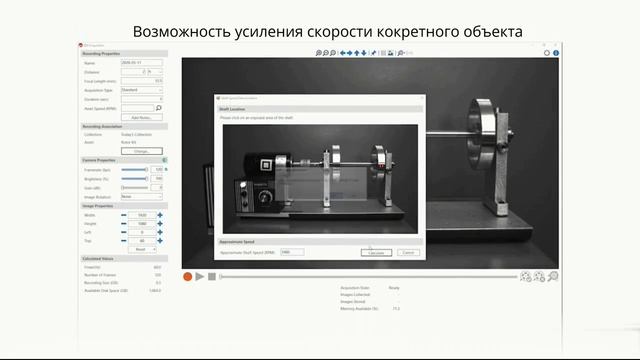This screenshot has height=360, width=640.
Task: Click the blue info icon at top right
Action: click(556, 53)
